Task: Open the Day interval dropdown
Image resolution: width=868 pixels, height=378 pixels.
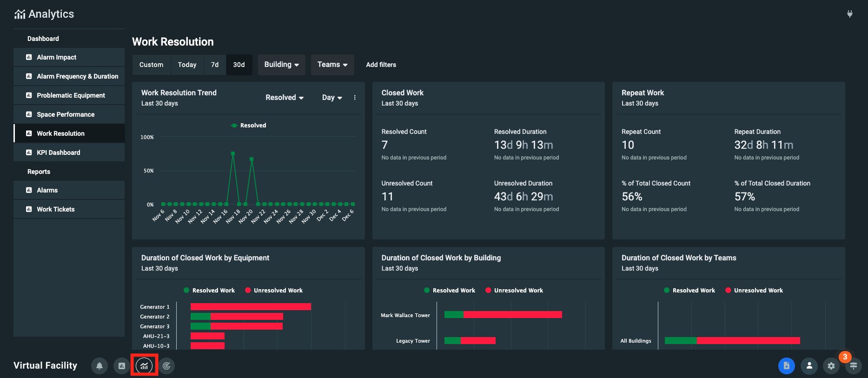Action: (x=332, y=98)
